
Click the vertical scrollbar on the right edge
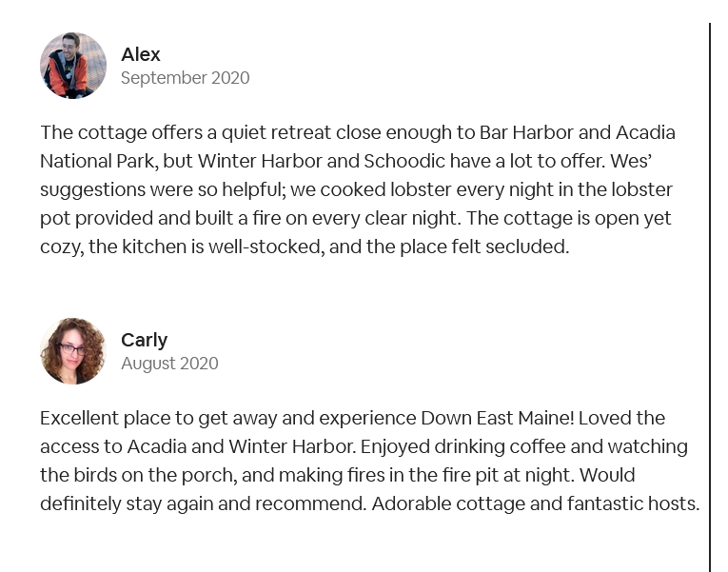pyautogui.click(x=710, y=286)
